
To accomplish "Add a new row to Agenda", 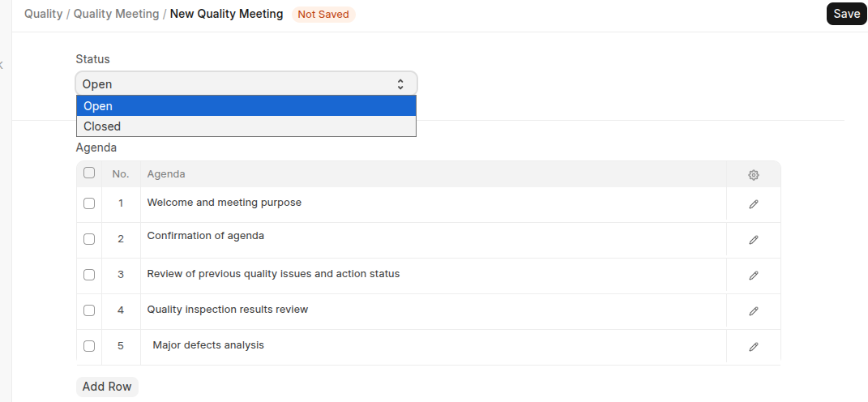I will (x=107, y=387).
